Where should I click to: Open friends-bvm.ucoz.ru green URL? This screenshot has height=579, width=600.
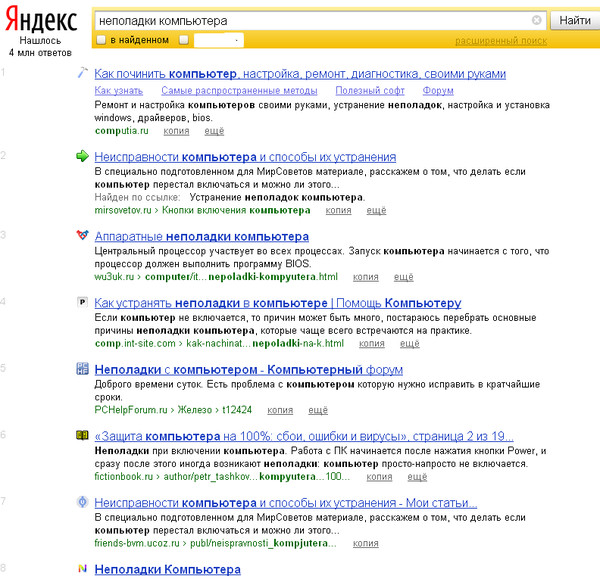[x=137, y=543]
